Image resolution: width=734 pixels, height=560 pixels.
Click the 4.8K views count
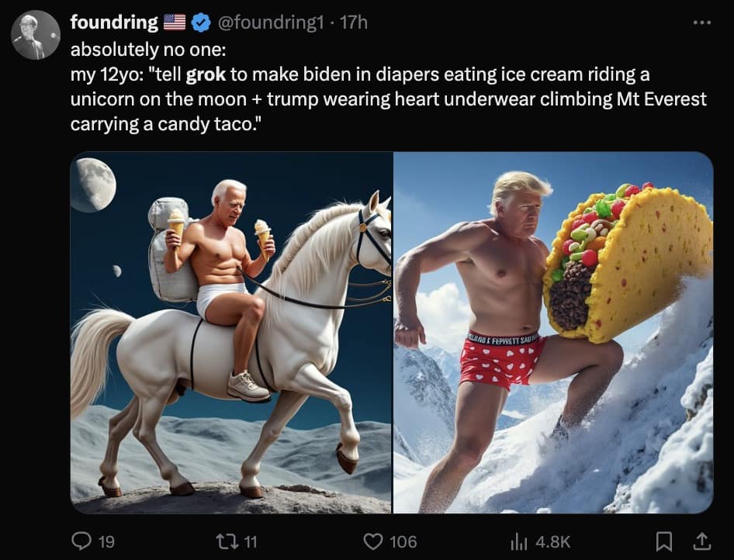coord(552,541)
